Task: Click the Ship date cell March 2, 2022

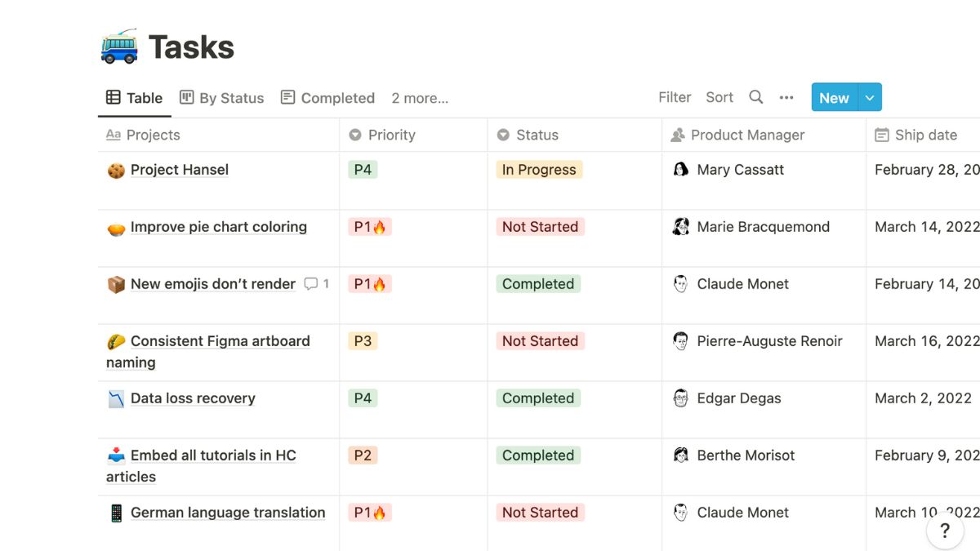Action: tap(923, 398)
